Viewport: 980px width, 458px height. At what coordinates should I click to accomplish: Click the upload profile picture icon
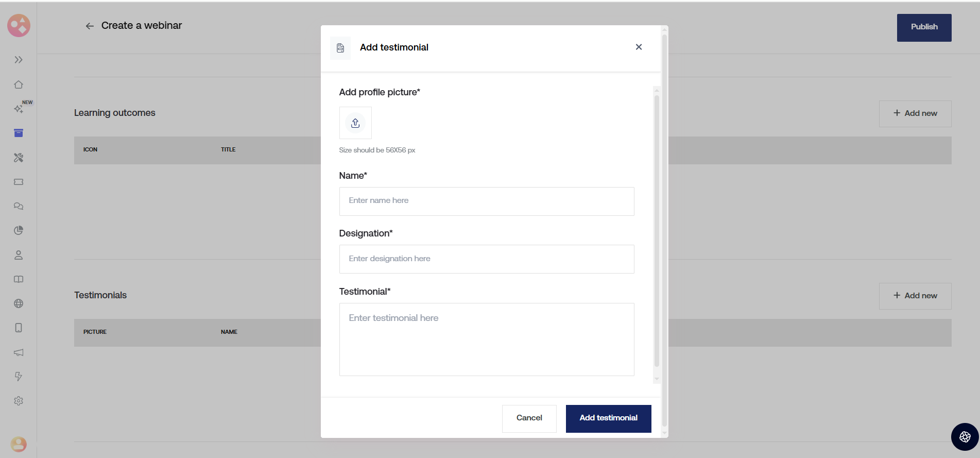[355, 123]
